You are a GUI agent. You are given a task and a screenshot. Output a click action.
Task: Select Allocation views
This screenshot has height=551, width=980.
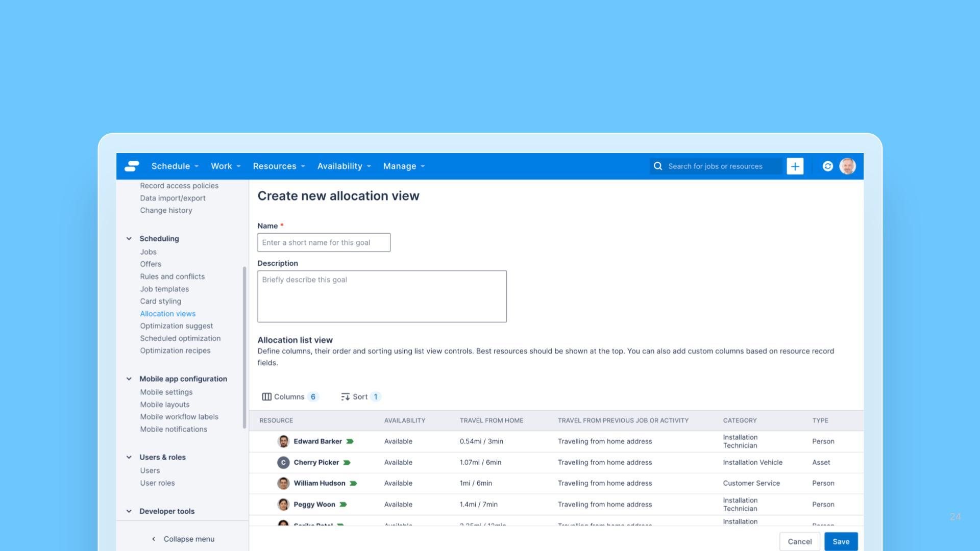(x=167, y=314)
